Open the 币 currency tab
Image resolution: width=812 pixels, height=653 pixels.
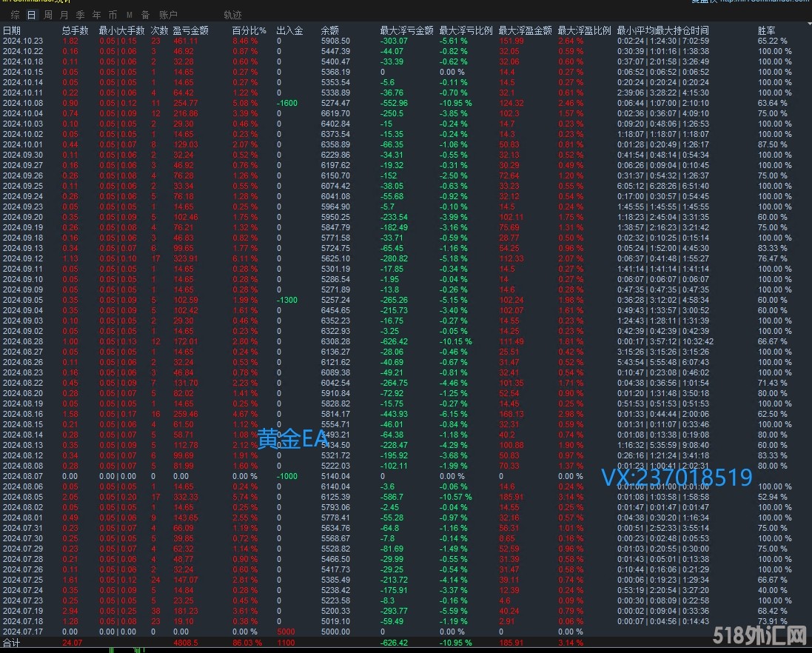tap(113, 15)
